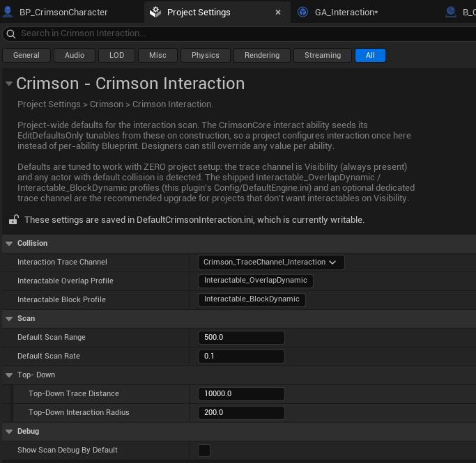
Task: Click the Top-Down Trace Distance label
Action: (x=74, y=393)
